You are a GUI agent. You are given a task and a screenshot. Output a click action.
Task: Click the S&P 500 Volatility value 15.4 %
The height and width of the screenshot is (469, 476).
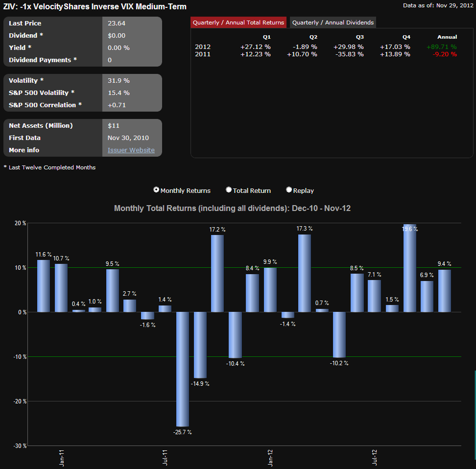tap(119, 93)
